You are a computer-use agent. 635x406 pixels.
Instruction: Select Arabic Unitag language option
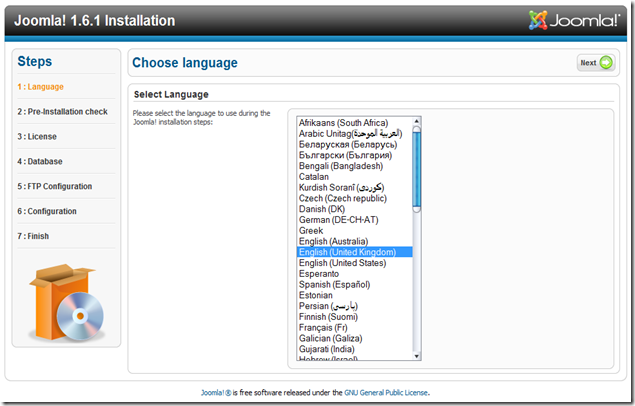coord(355,134)
